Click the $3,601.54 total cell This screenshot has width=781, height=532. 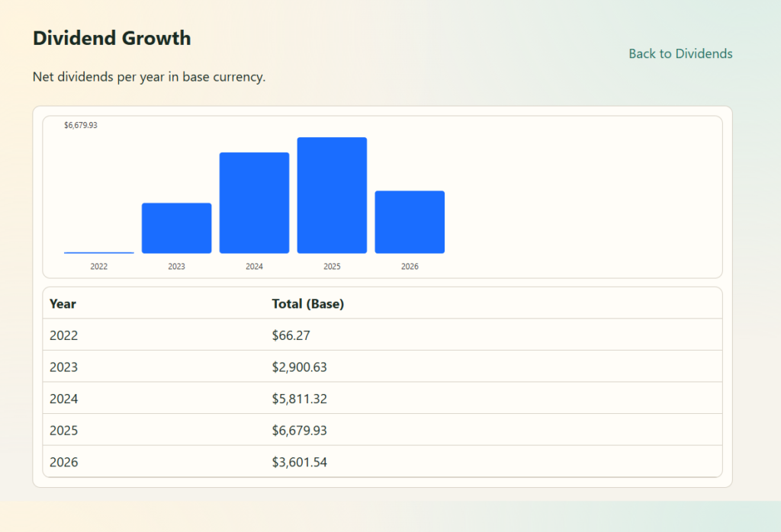(x=299, y=462)
